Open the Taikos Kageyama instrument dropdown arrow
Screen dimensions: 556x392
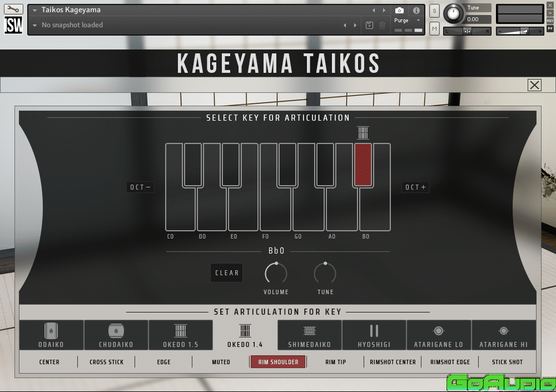[x=34, y=11]
